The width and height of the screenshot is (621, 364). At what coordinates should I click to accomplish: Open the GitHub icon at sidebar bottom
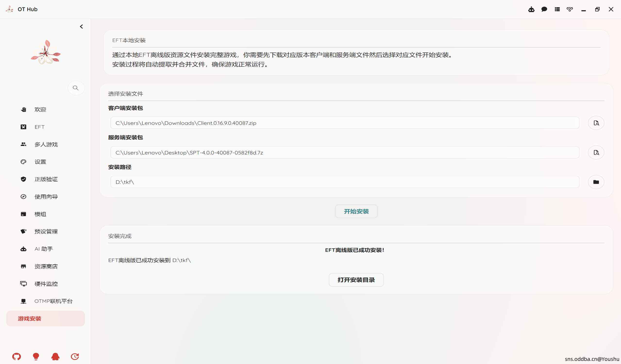17,356
